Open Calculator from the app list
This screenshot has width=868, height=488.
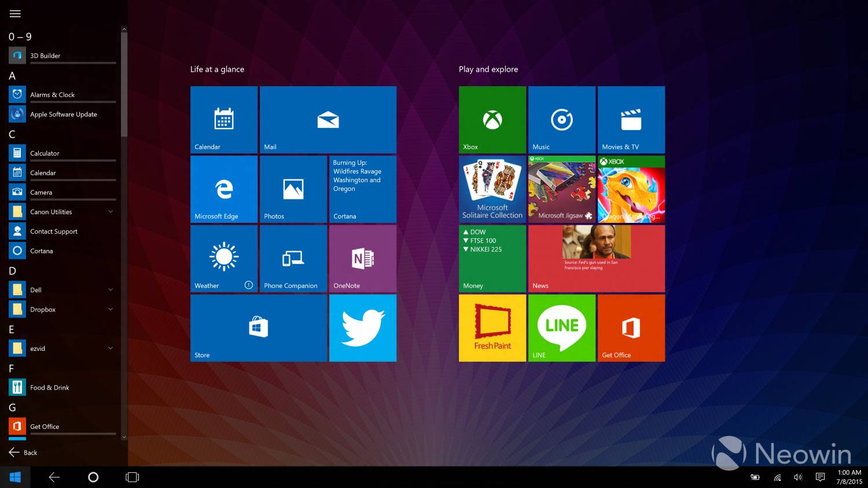click(62, 153)
